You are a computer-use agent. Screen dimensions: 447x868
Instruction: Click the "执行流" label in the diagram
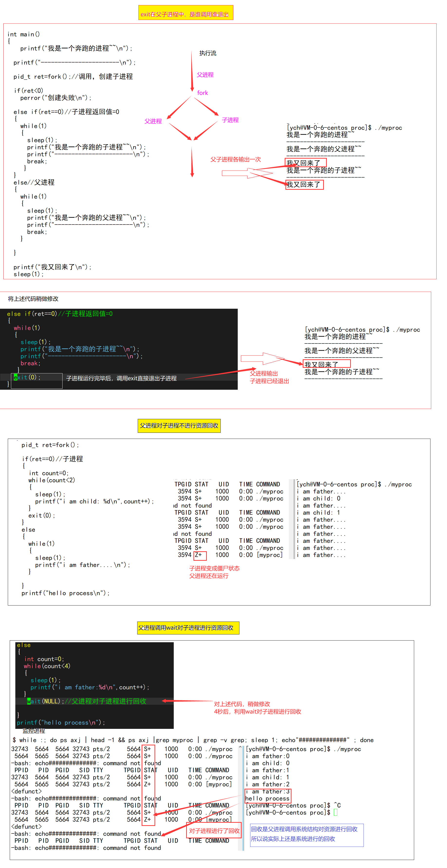[x=208, y=53]
